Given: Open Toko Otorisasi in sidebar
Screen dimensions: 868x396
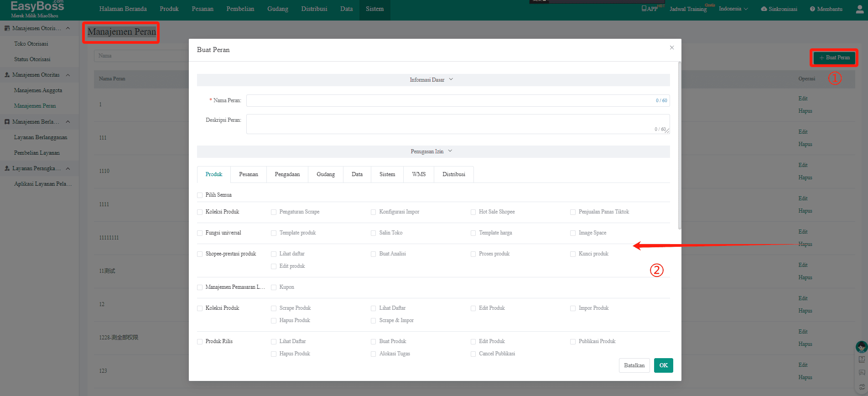Looking at the screenshot, I should (31, 44).
